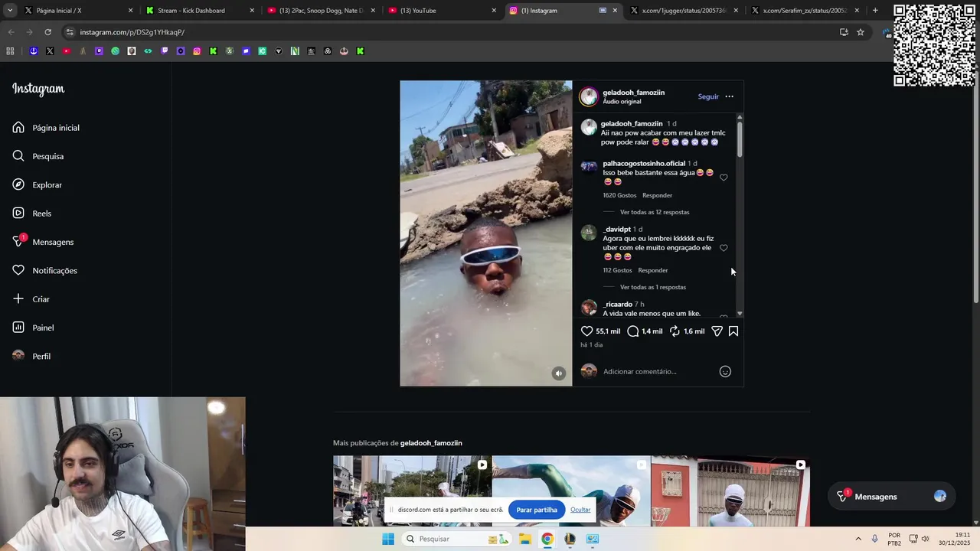Click the comments scrollbar thumb
980x551 pixels.
(740, 139)
